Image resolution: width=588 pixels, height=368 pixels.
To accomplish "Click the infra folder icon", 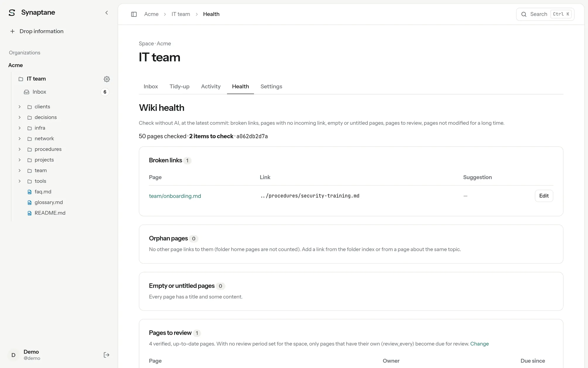I will click(x=29, y=128).
